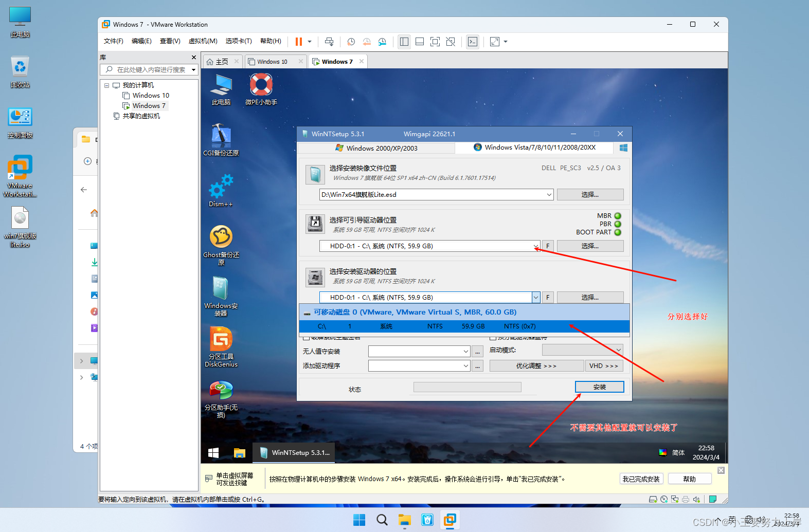Open the boot drive location dropdown
This screenshot has height=532, width=809.
coord(536,246)
